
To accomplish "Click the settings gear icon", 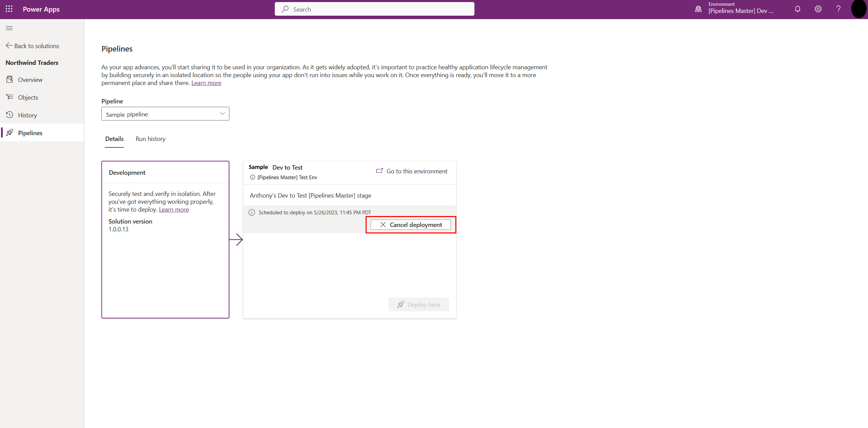I will coord(817,10).
